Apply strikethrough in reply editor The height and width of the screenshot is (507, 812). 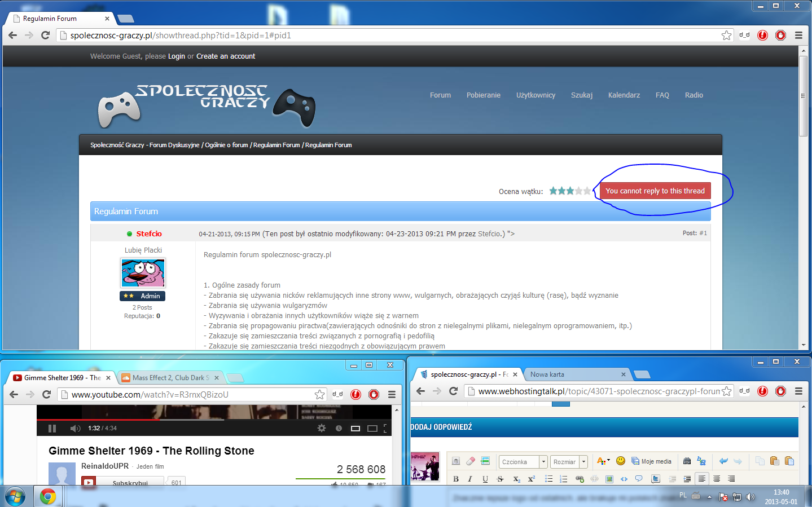500,479
